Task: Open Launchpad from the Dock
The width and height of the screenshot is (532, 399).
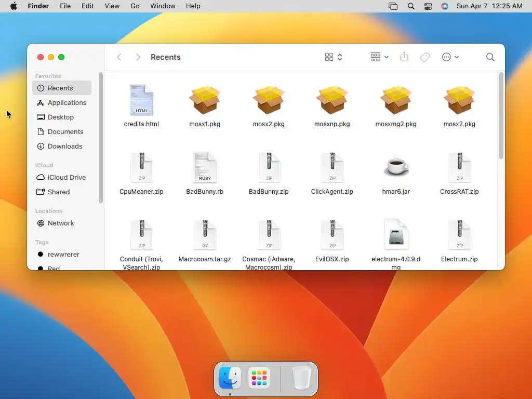Action: pyautogui.click(x=259, y=378)
